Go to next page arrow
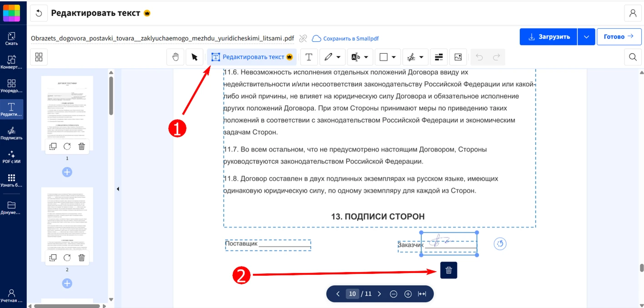Image resolution: width=644 pixels, height=308 pixels. coord(379,294)
